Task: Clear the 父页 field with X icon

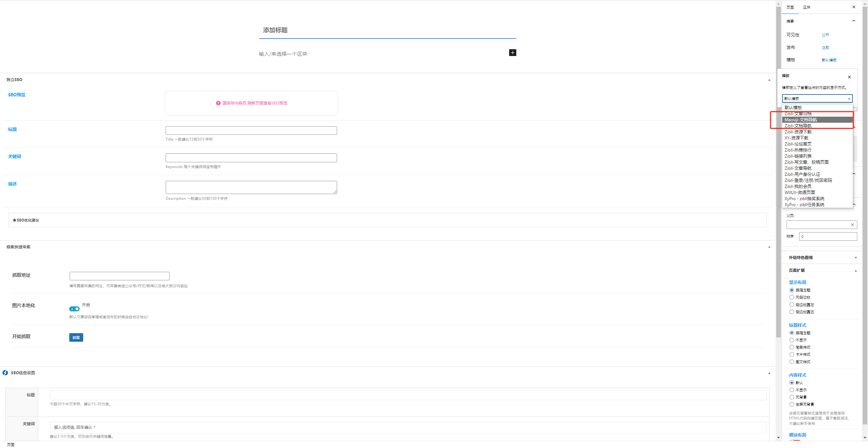Action: click(x=852, y=225)
